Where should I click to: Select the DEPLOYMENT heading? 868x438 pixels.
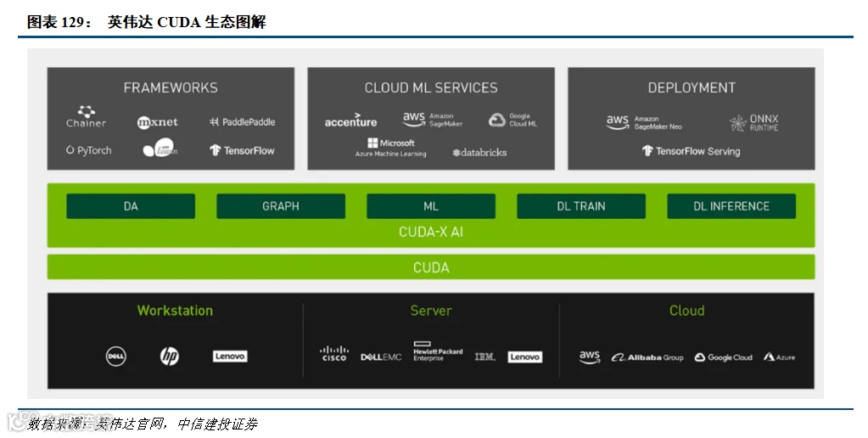692,87
